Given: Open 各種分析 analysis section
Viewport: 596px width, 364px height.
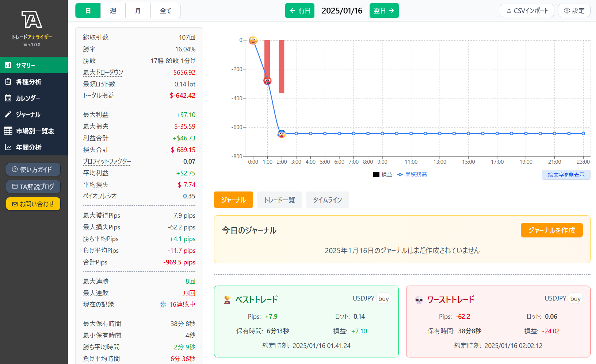Looking at the screenshot, I should coord(34,82).
